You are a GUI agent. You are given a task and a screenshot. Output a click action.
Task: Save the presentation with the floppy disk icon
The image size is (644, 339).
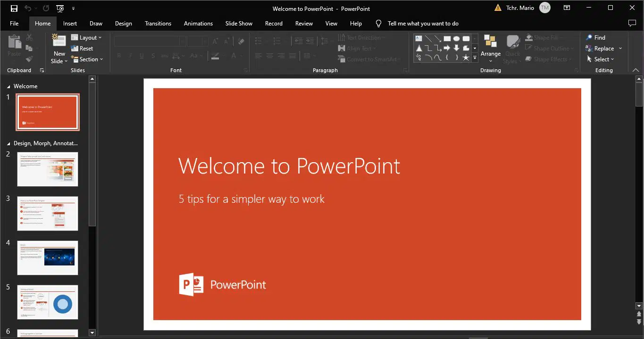[14, 8]
